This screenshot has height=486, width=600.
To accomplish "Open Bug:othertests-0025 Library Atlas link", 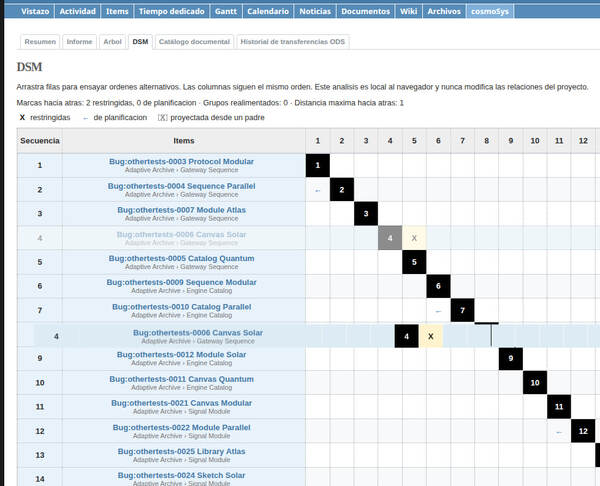I will 181,452.
